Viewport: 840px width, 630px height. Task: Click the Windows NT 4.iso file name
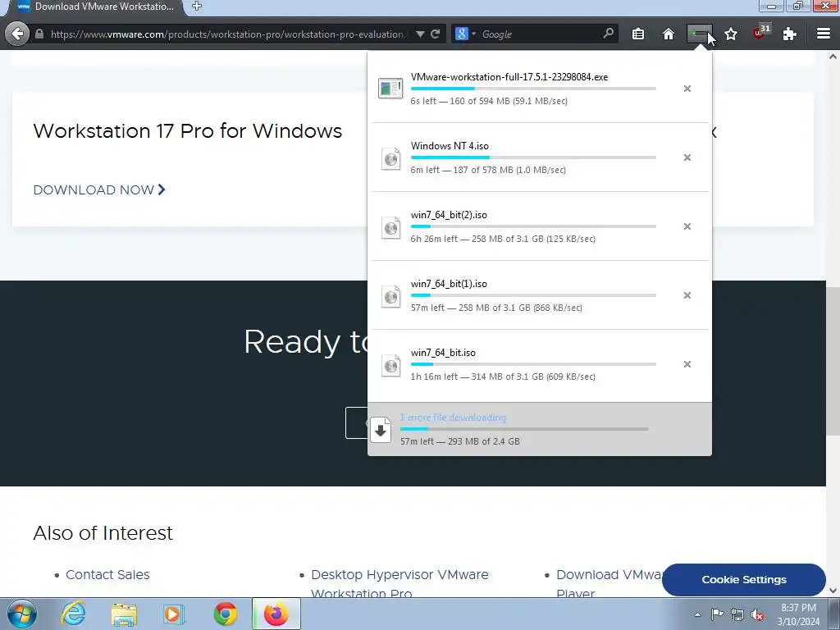coord(450,146)
